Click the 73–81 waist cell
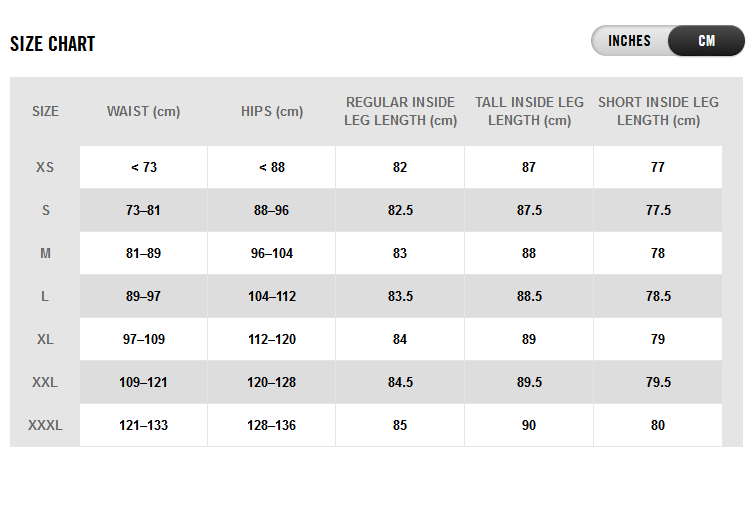This screenshot has height=517, width=756. pyautogui.click(x=144, y=211)
